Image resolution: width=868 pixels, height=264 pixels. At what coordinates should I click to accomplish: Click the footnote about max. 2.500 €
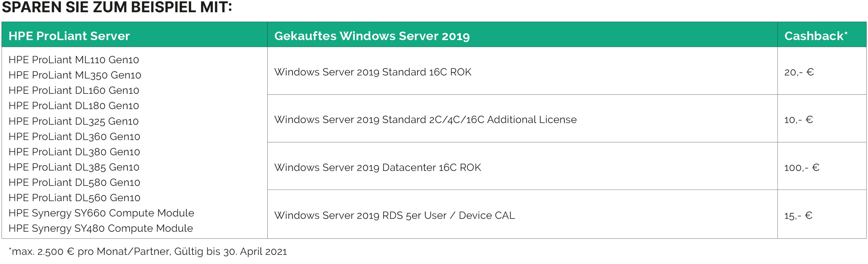click(x=148, y=252)
